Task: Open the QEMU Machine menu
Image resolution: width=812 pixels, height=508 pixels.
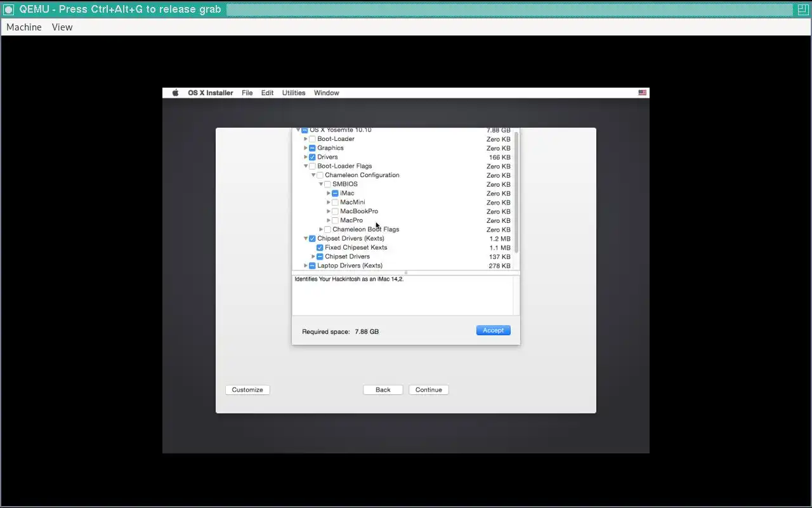Action: pos(24,27)
